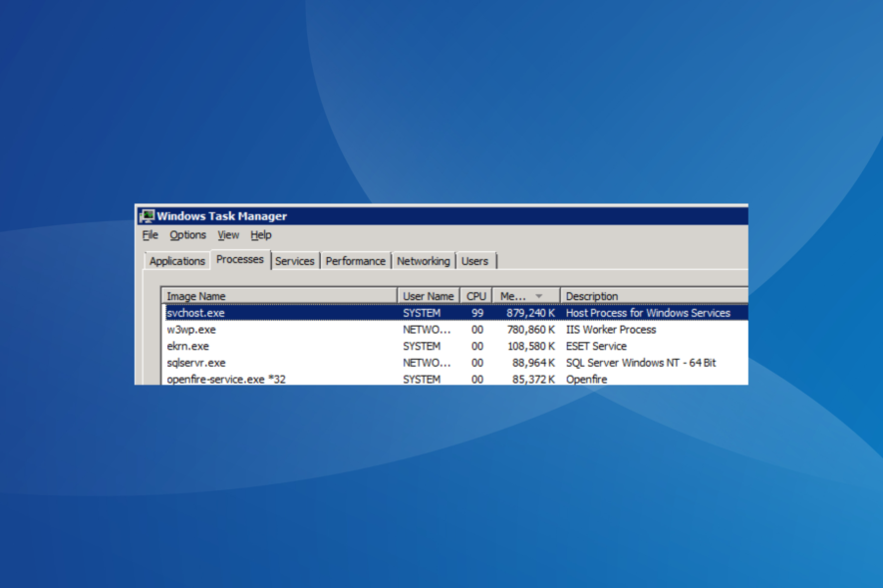Click the NETWO... user name for w3wp.exe

tap(427, 330)
